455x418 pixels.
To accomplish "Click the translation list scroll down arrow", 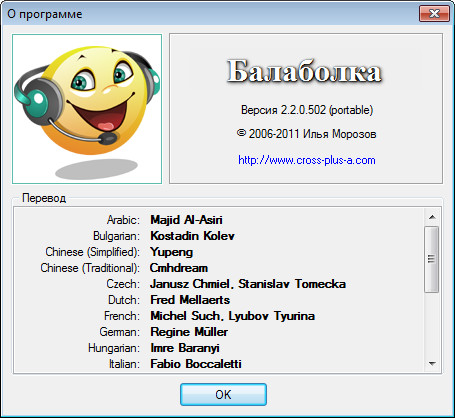I will pos(432,363).
